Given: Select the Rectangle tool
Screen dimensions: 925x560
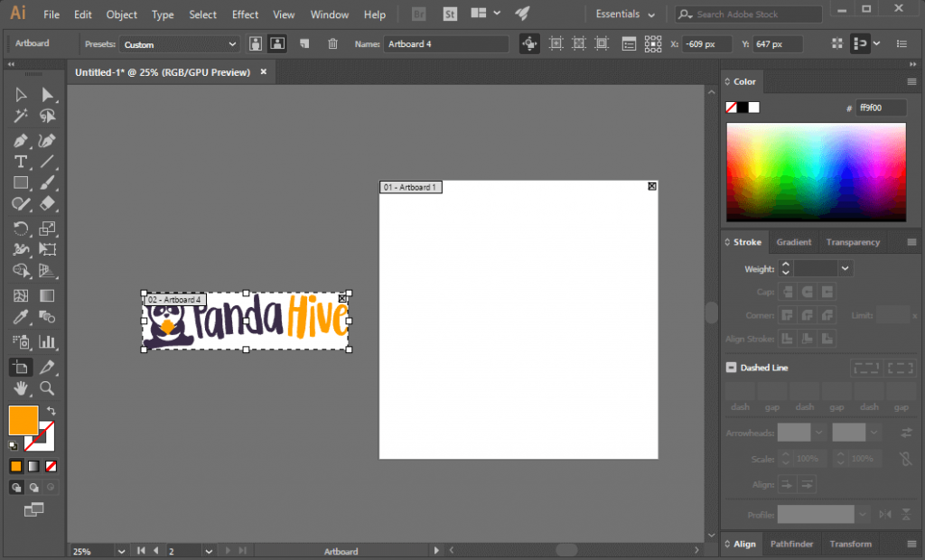Looking at the screenshot, I should click(x=20, y=183).
